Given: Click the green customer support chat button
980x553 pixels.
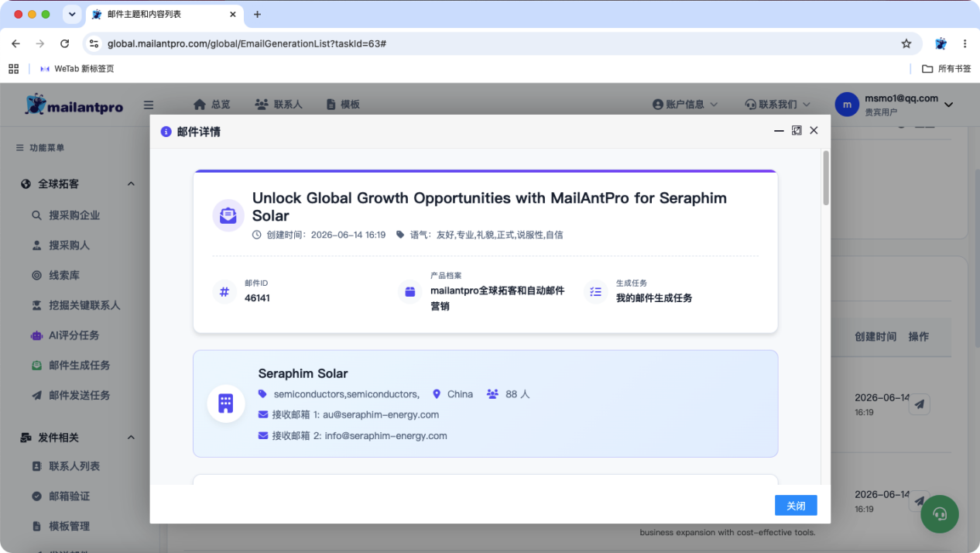Looking at the screenshot, I should tap(940, 513).
